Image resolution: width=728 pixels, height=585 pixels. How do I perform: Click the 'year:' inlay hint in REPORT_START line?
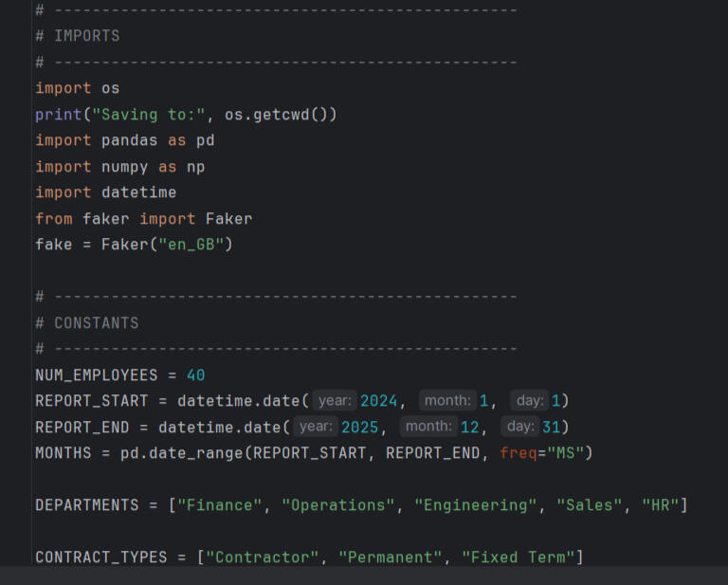coord(336,401)
